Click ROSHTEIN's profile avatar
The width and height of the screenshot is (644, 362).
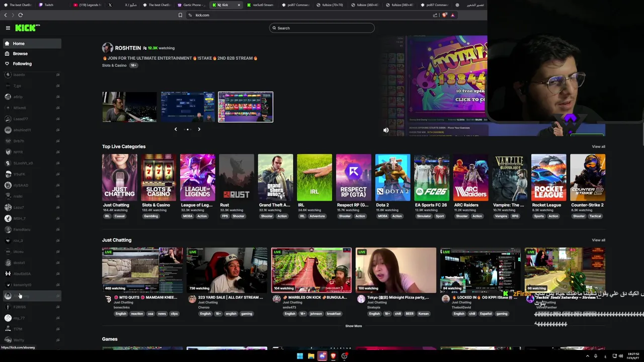[x=107, y=48]
